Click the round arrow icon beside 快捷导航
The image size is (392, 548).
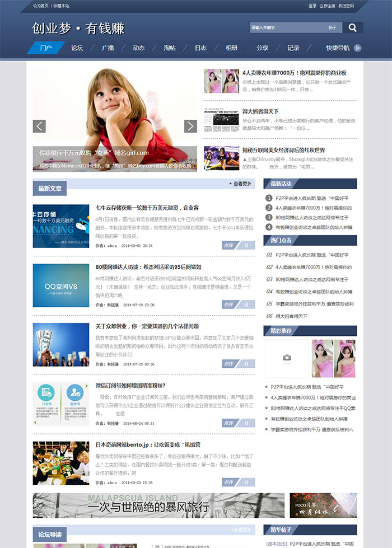click(357, 48)
